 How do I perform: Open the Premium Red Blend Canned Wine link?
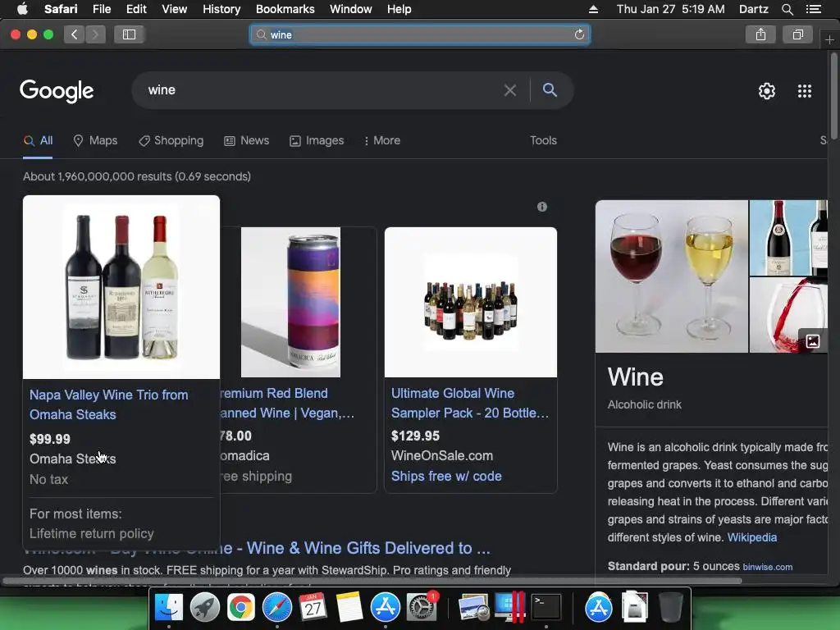click(288, 403)
